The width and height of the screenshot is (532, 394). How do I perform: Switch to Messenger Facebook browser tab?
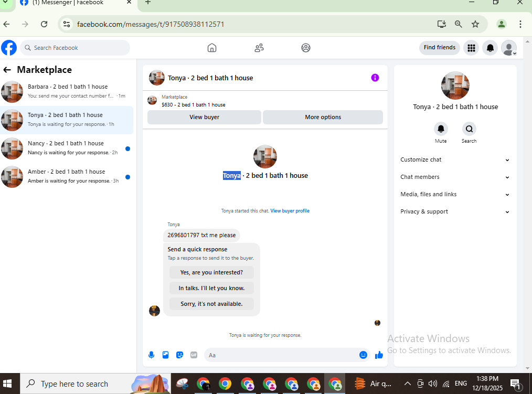click(x=76, y=3)
